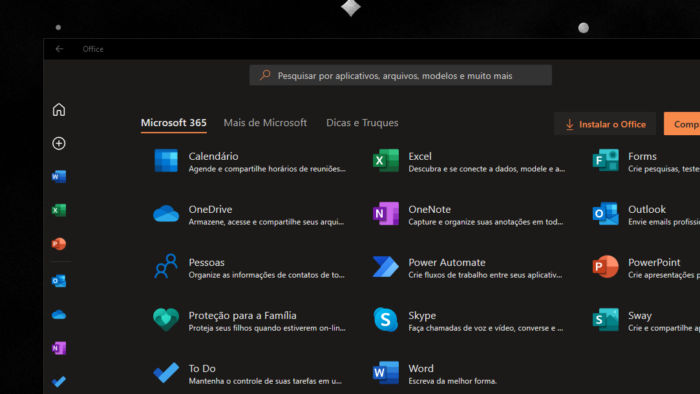
Task: Click 'Crie fluxos de trabalho entre seus aplicativ...' text
Action: pyautogui.click(x=485, y=275)
